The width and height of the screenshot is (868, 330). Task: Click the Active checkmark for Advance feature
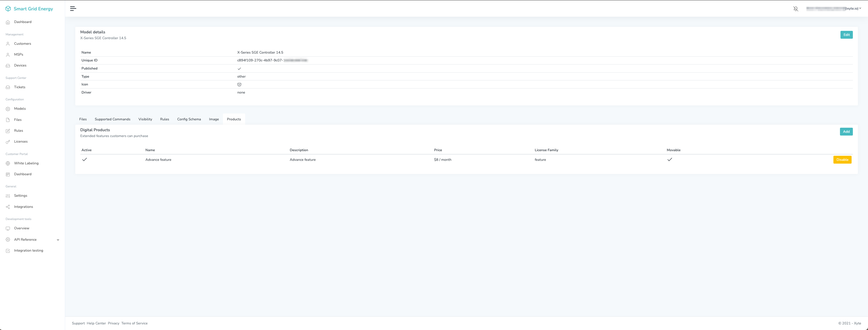85,160
